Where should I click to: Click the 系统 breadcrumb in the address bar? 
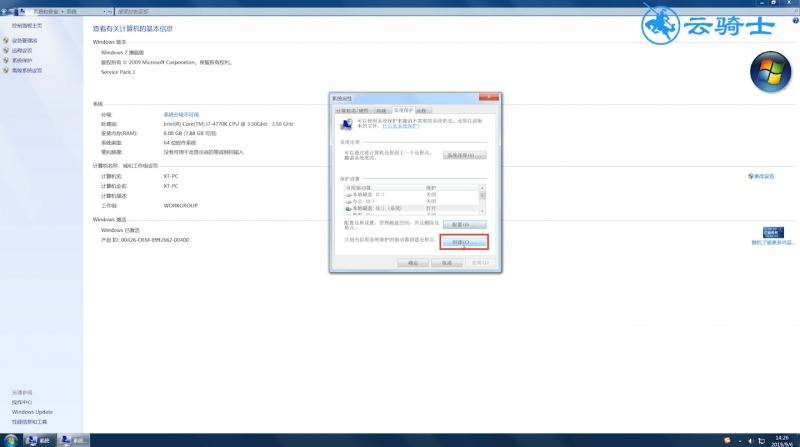(x=71, y=11)
